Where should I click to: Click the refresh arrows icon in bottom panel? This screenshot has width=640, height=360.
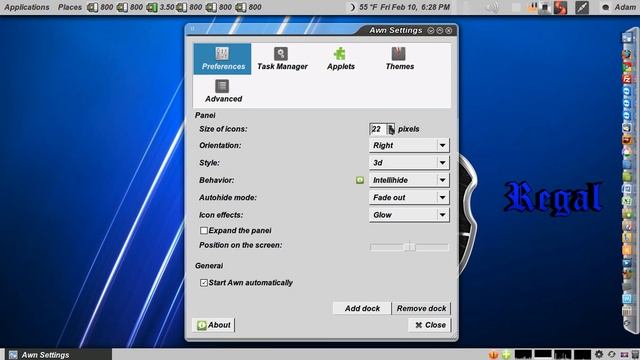pos(611,355)
